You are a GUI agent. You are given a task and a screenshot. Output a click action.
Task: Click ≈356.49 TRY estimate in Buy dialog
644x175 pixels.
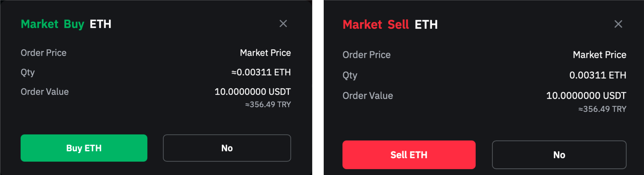tap(268, 105)
